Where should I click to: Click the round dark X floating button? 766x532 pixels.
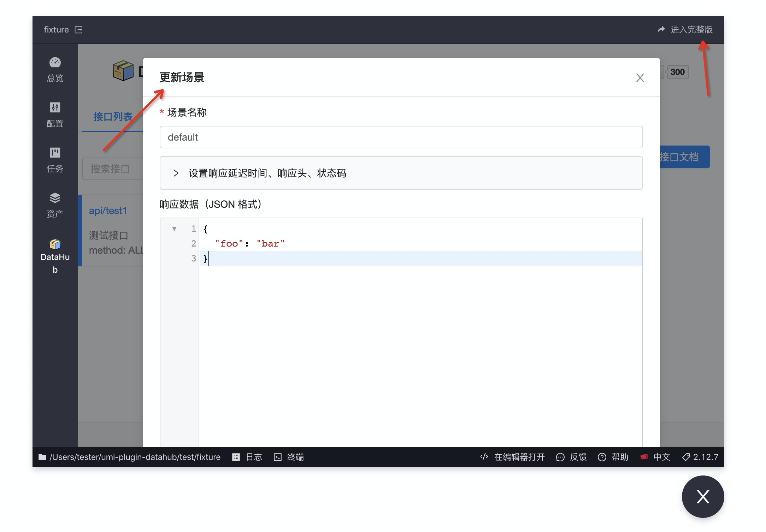point(703,497)
